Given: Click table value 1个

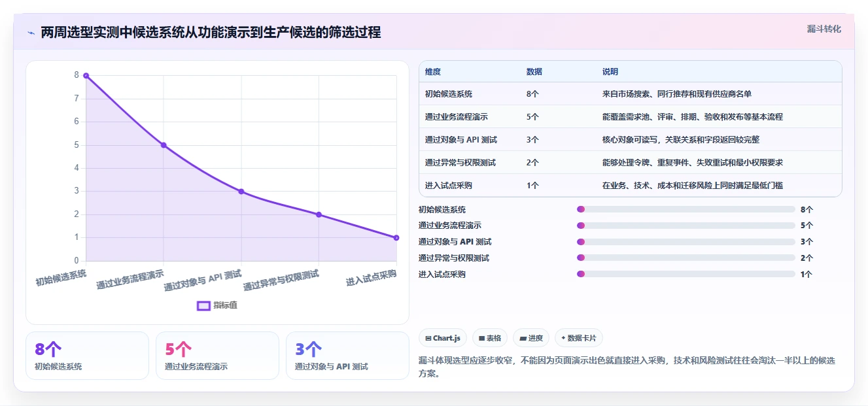Looking at the screenshot, I should point(532,186).
